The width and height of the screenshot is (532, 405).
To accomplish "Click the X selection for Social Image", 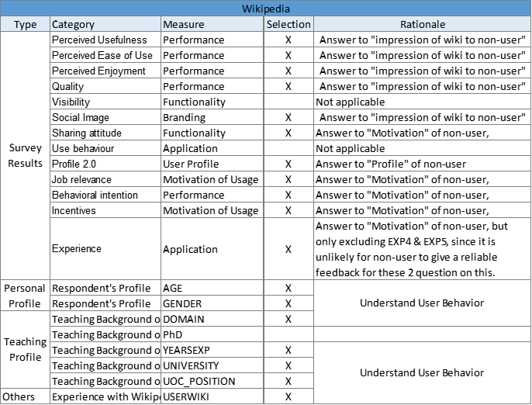I will point(288,117).
